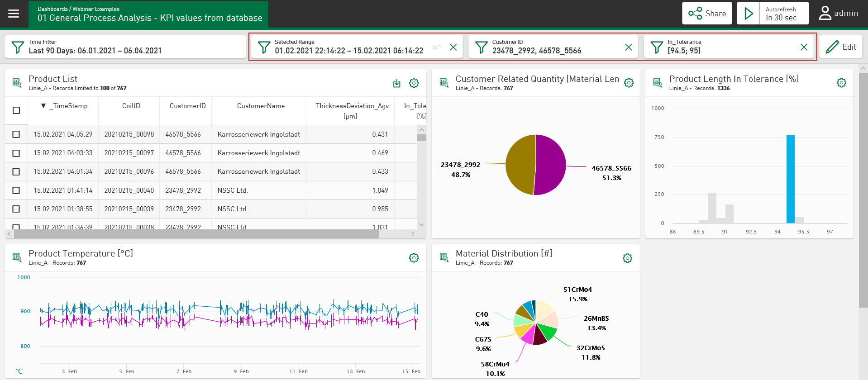Open Material Distribution settings gear
Screen dimensions: 868x380
(627, 258)
